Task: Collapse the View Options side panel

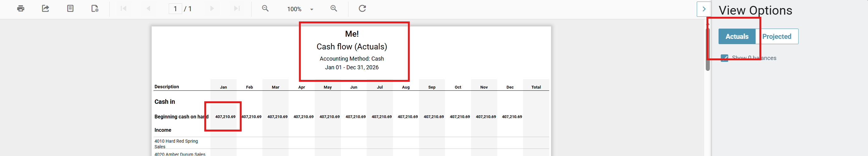Action: click(x=704, y=9)
